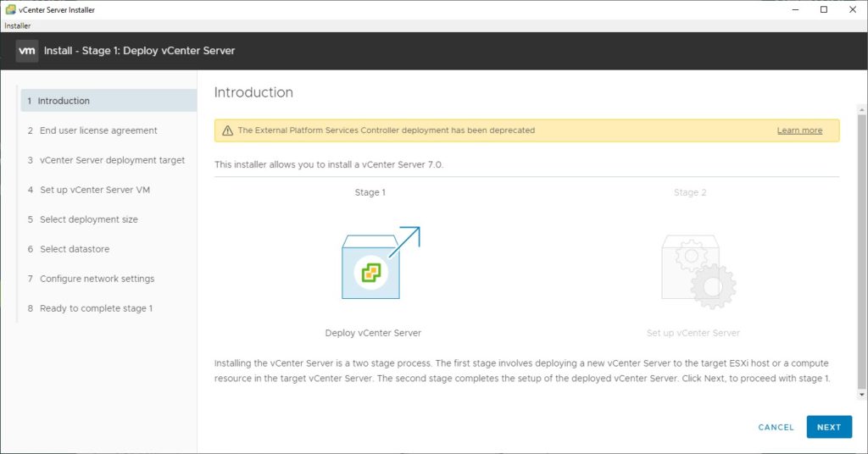Click the vCenter Server Installer title bar icon
Screen dimensions: 868x454
pos(10,9)
